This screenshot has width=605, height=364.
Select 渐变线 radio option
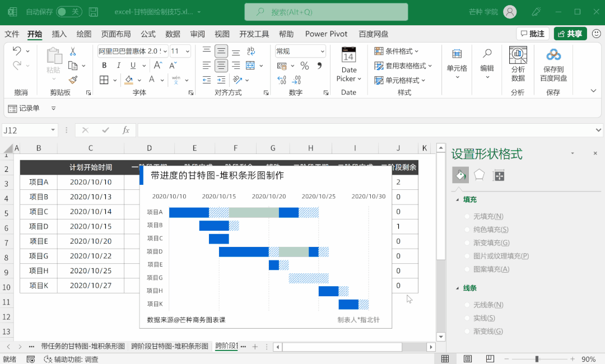[467, 331]
